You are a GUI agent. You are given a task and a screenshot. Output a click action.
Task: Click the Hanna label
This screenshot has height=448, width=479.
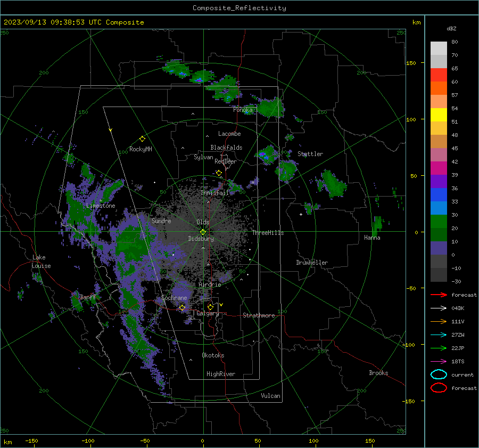click(x=372, y=238)
